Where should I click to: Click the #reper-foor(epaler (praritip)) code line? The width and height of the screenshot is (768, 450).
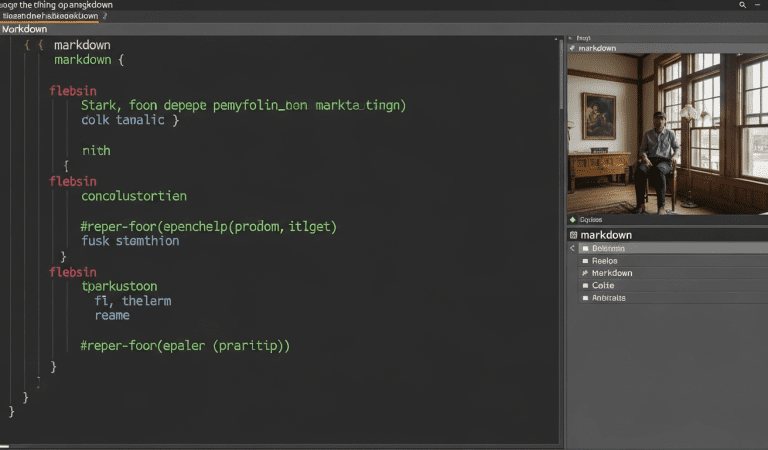pyautogui.click(x=185, y=346)
